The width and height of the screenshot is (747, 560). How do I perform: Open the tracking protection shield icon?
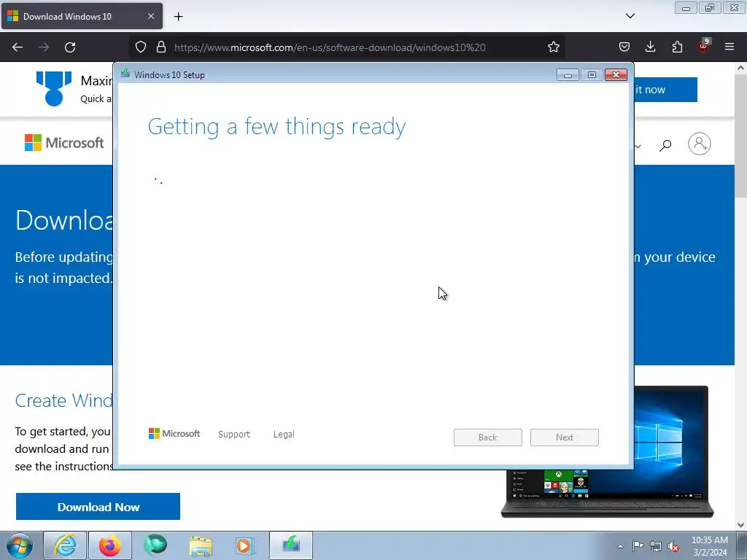pyautogui.click(x=141, y=47)
